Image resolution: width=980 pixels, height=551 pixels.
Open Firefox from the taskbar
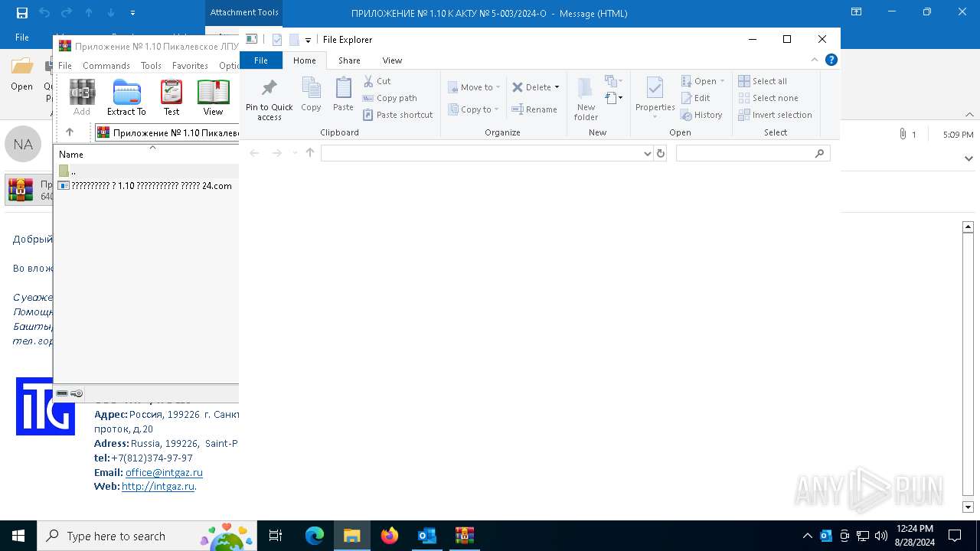tap(390, 536)
